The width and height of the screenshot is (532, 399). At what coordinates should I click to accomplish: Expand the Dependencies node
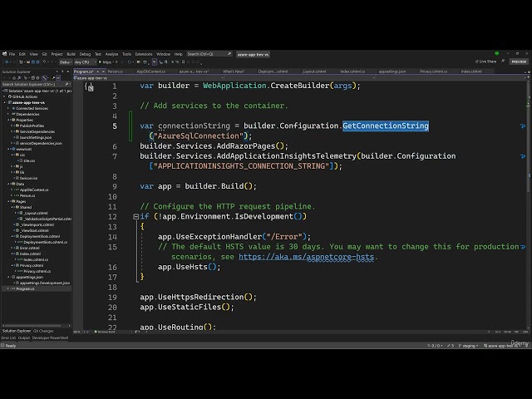tap(8, 114)
